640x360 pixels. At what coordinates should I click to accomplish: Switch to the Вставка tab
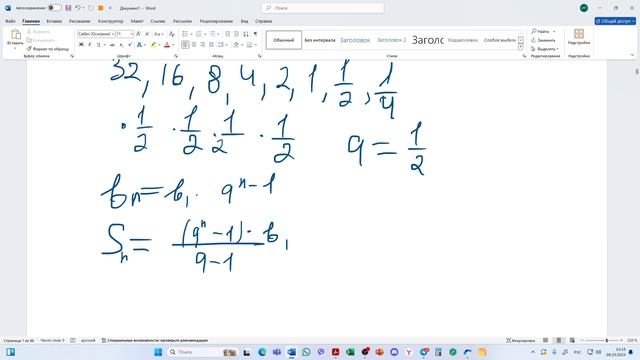tap(54, 21)
